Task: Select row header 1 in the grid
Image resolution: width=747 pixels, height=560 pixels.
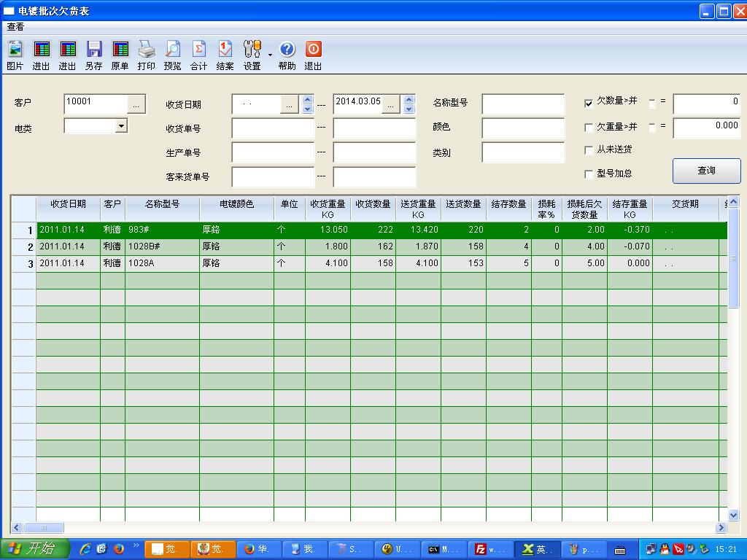Action: click(23, 230)
